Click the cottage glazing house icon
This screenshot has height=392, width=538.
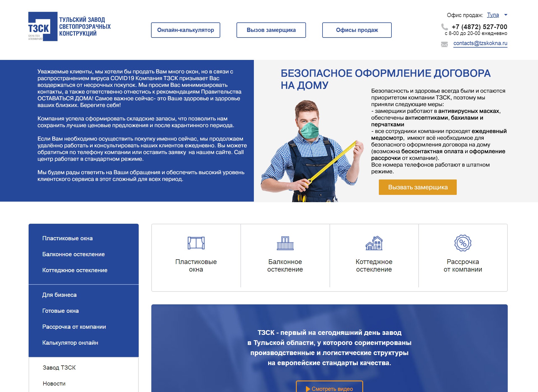pos(374,243)
